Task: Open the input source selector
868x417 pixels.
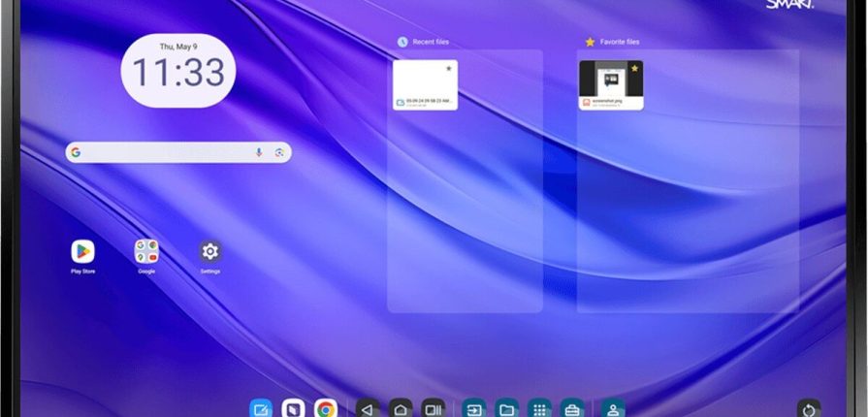Action: tap(474, 409)
